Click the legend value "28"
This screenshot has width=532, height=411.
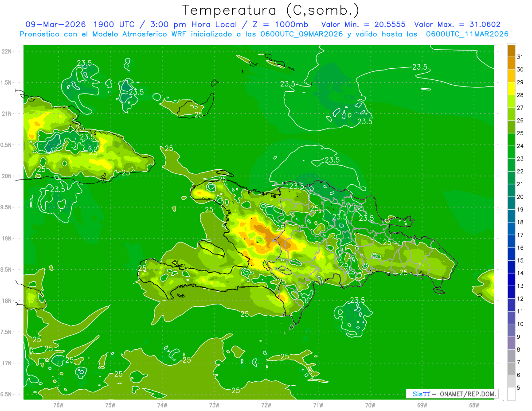520,95
